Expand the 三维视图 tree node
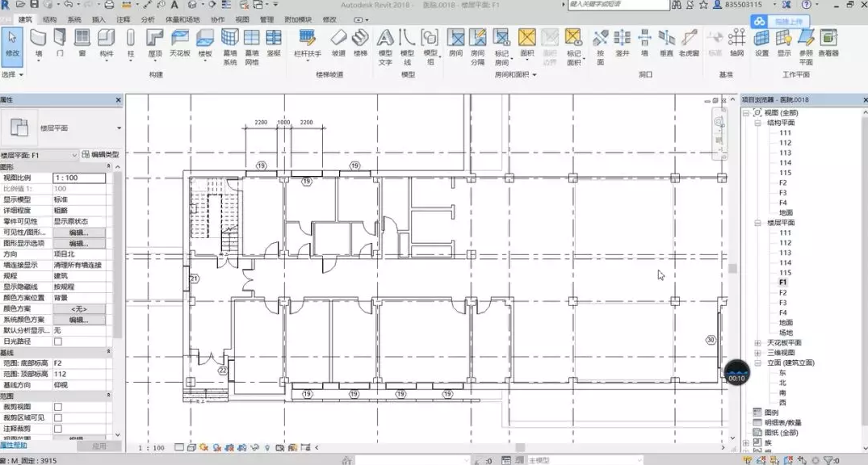Screen dimensions: 868x465 [x=757, y=353]
